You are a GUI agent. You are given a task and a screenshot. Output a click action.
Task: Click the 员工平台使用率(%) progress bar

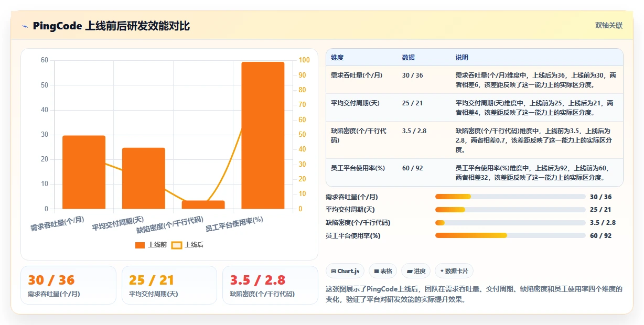tap(510, 235)
